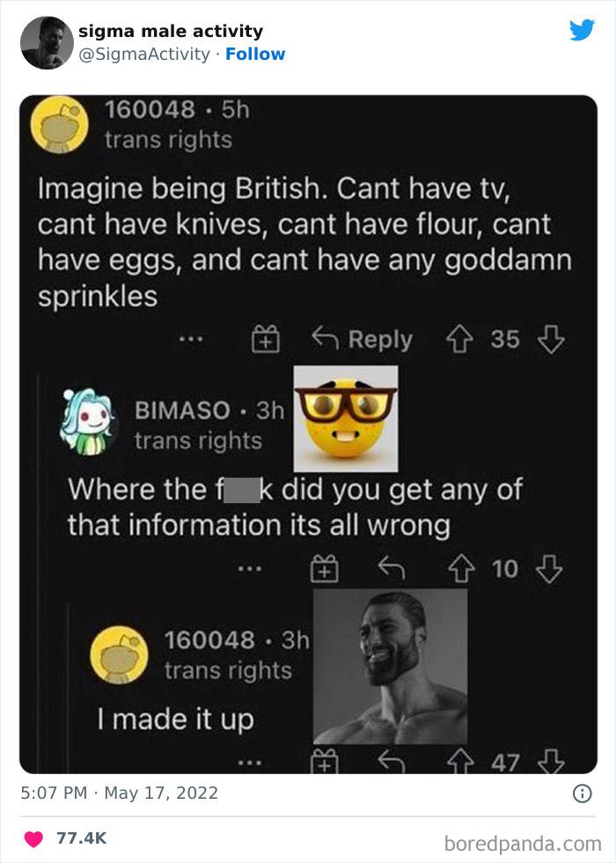Click the reply arrow icon on BIMASO's comment
This screenshot has width=616, height=863.
tap(393, 567)
